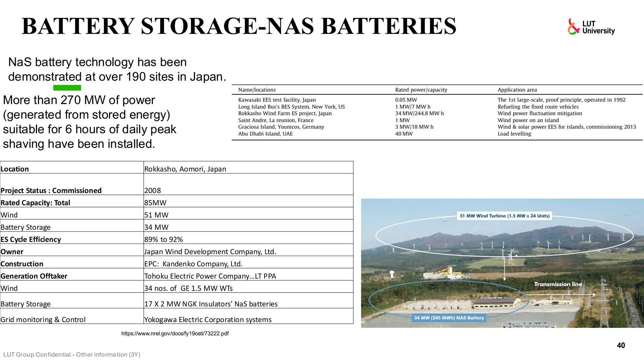Viewport: 644px width, 362px height.
Task: Click 'Tohoku Electric Power Company' cell
Action: (248, 275)
